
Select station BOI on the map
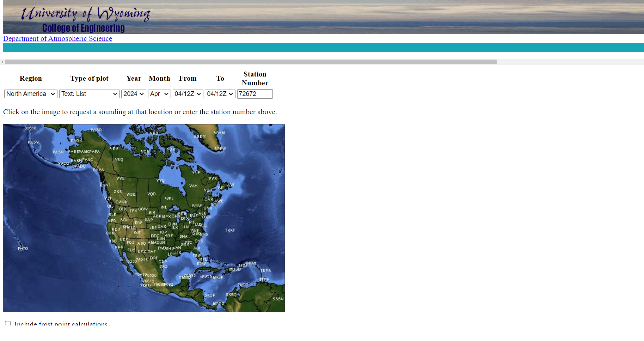tap(123, 220)
